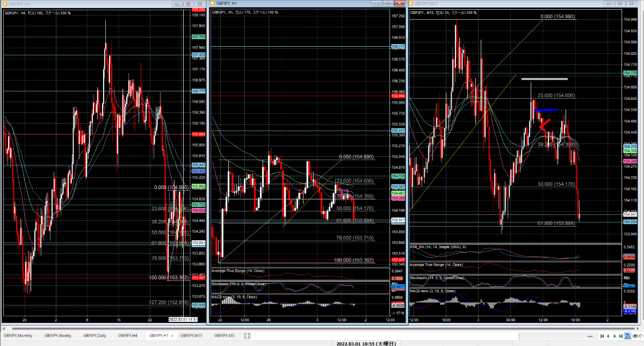
Task: Click the MACD new label in M15 window
Action: tap(433, 291)
